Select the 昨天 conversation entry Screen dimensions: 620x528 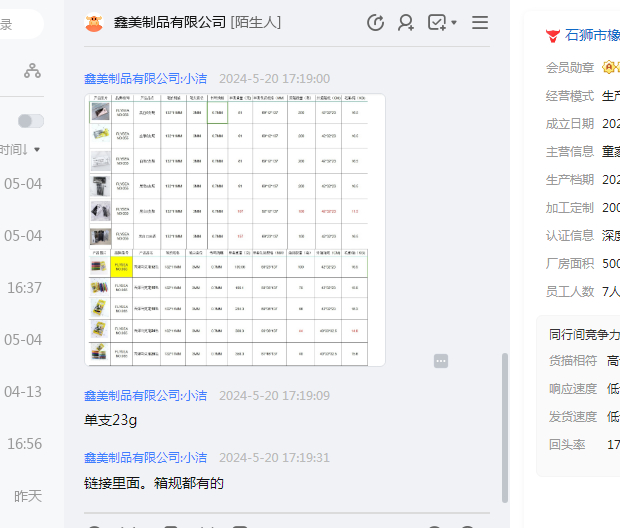tap(28, 496)
